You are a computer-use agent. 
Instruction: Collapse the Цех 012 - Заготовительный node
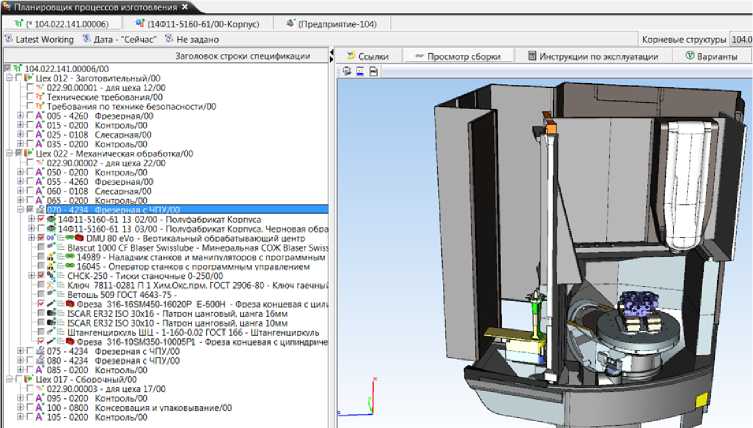coord(8,79)
